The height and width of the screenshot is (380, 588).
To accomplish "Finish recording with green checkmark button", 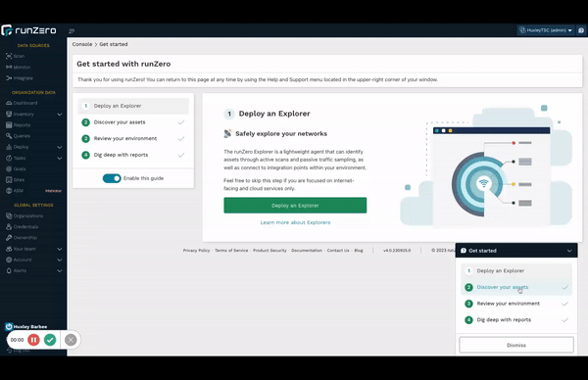I will (x=50, y=340).
